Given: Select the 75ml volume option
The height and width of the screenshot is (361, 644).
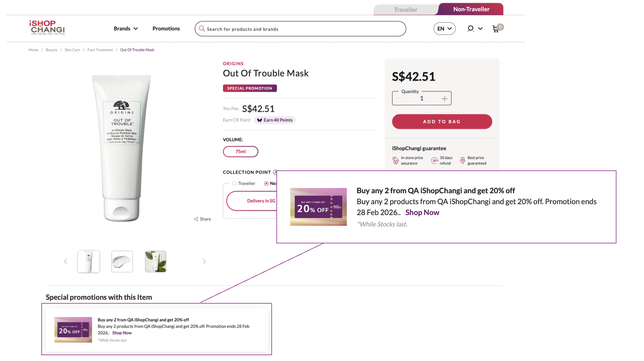Looking at the screenshot, I should (x=240, y=151).
